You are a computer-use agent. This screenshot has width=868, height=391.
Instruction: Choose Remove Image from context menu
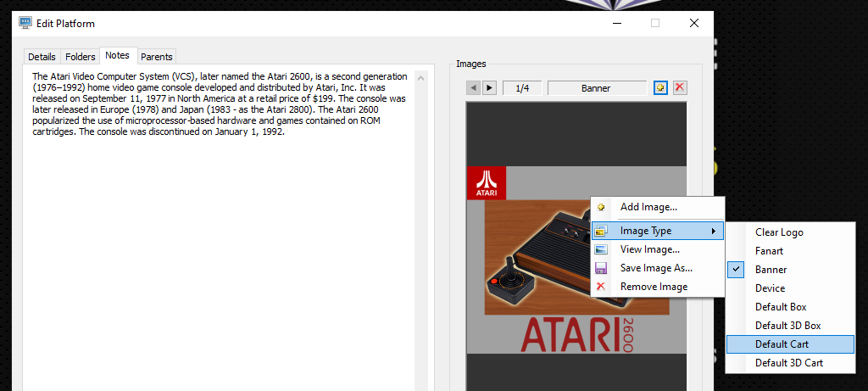658,287
